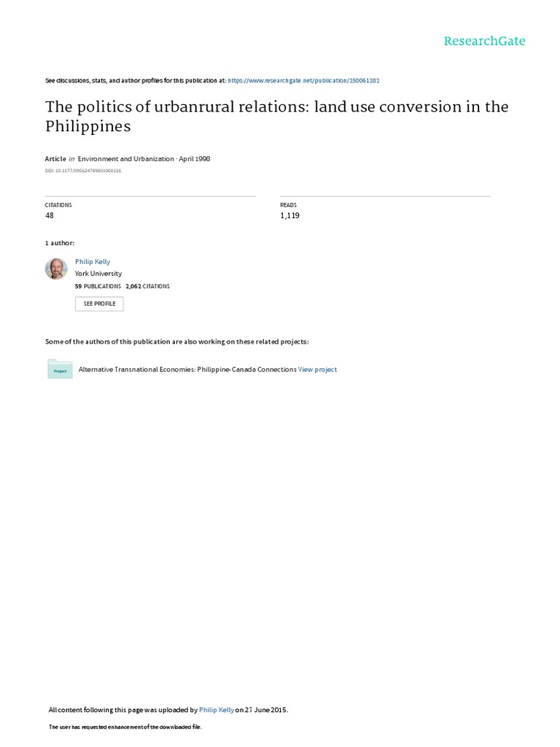The width and height of the screenshot is (560, 747).
Task: Click the reads count 1,119
Action: pos(289,215)
